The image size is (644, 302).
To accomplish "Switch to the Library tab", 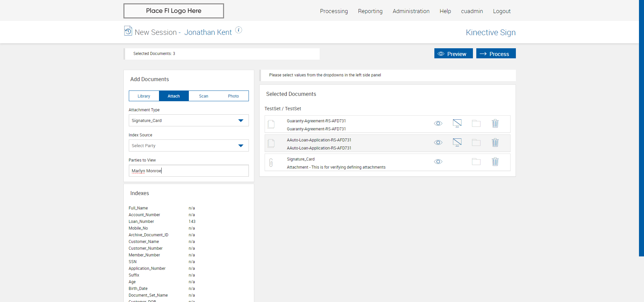I will tap(144, 96).
